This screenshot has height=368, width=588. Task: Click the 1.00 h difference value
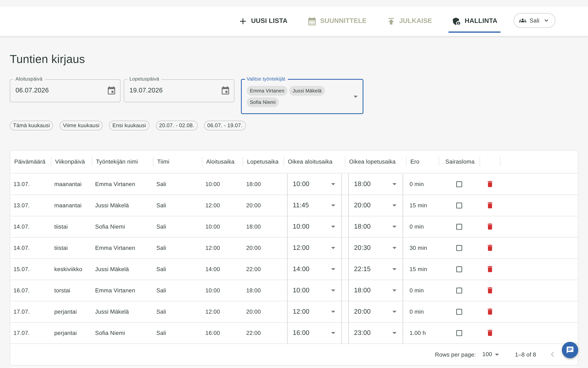[x=418, y=333]
